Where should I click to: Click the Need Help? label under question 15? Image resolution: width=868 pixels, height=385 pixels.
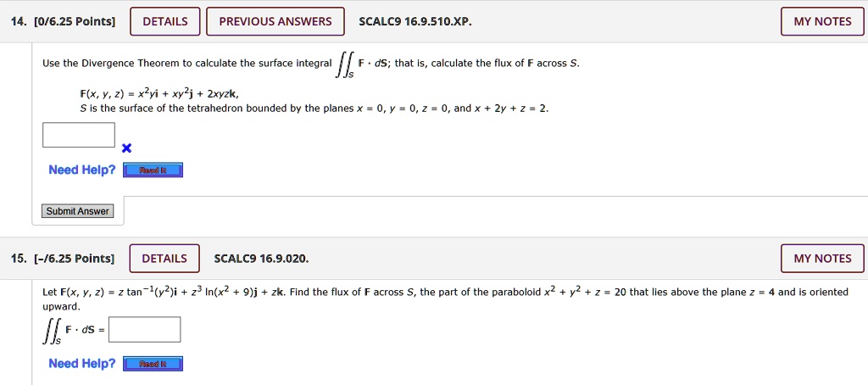[x=82, y=364]
